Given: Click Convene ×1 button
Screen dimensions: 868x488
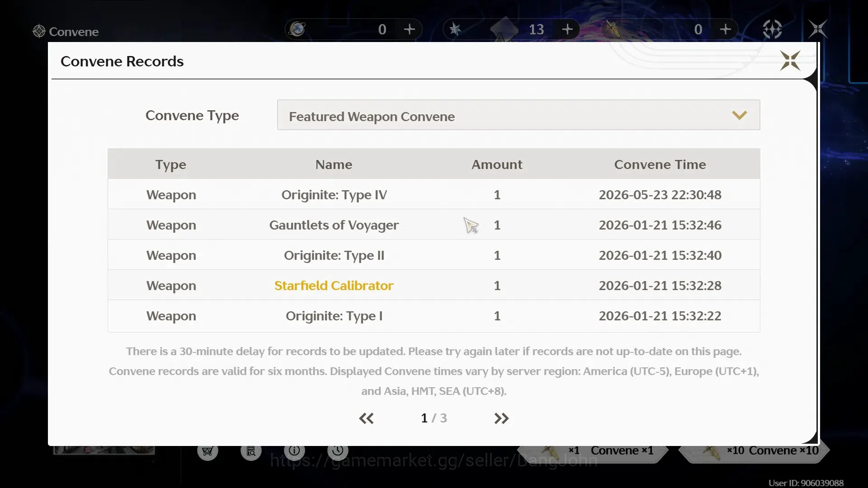Looking at the screenshot, I should [592, 451].
